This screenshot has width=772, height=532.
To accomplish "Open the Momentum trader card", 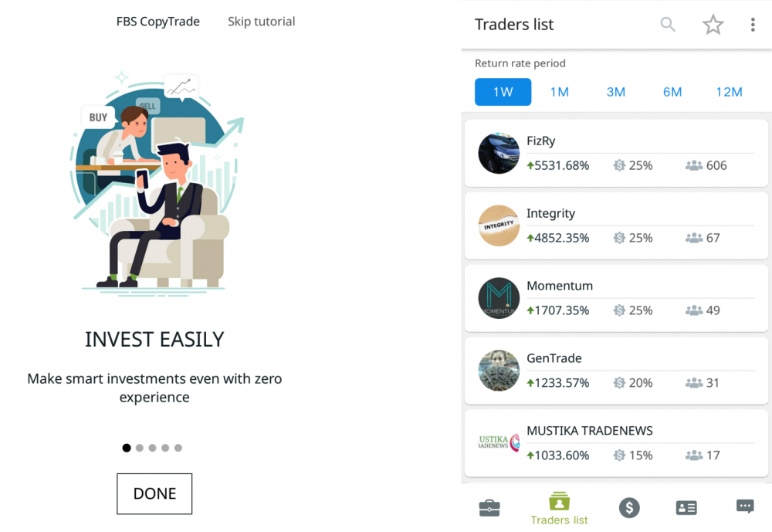I will (616, 298).
